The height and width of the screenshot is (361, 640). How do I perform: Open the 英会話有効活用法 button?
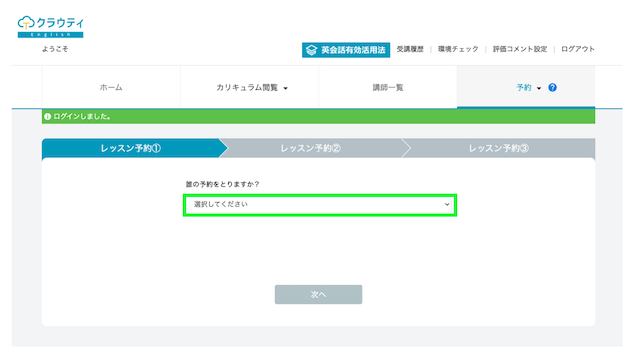tap(346, 50)
